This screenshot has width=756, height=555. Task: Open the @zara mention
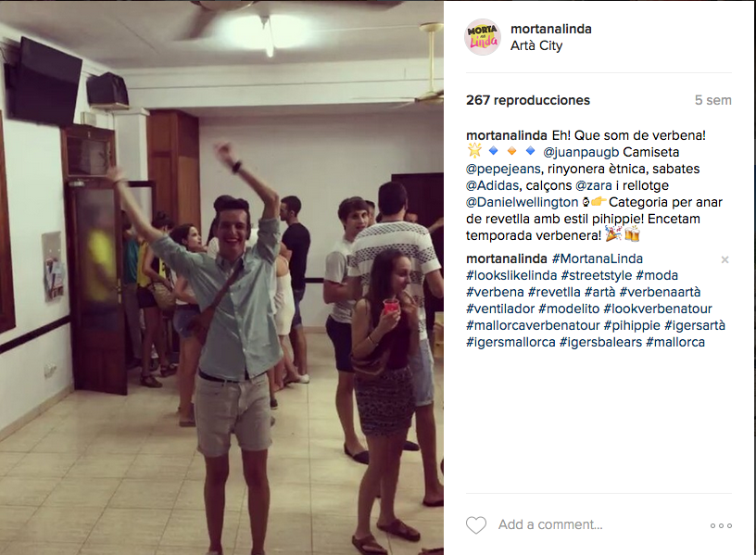tap(594, 185)
